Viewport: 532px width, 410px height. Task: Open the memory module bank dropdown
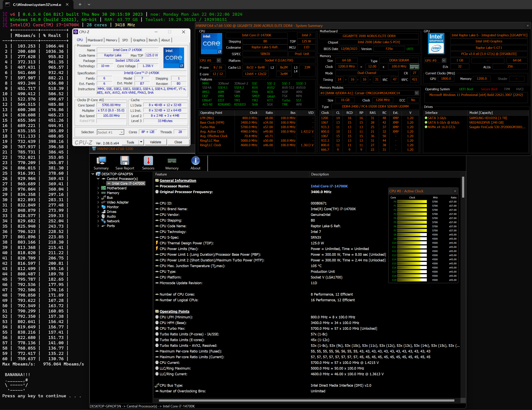pyautogui.click(x=416, y=93)
